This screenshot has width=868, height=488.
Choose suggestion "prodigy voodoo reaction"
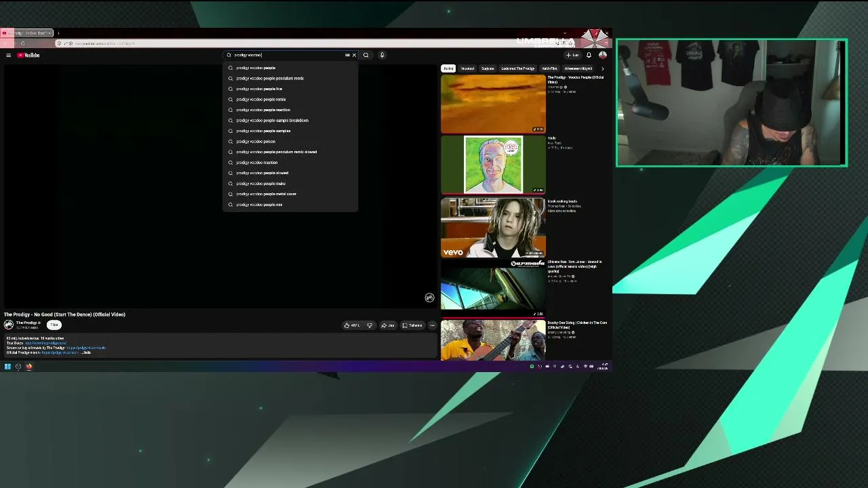(290, 162)
